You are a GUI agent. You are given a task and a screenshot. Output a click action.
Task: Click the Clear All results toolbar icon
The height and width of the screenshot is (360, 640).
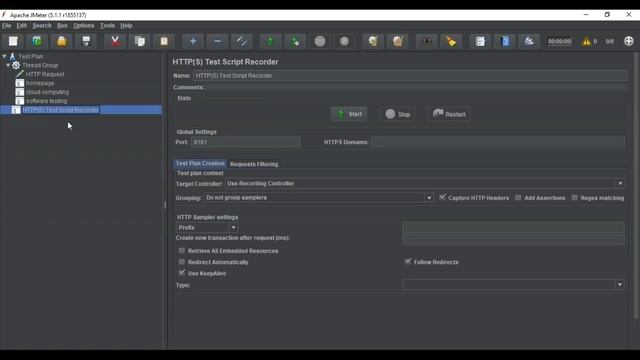click(x=398, y=41)
